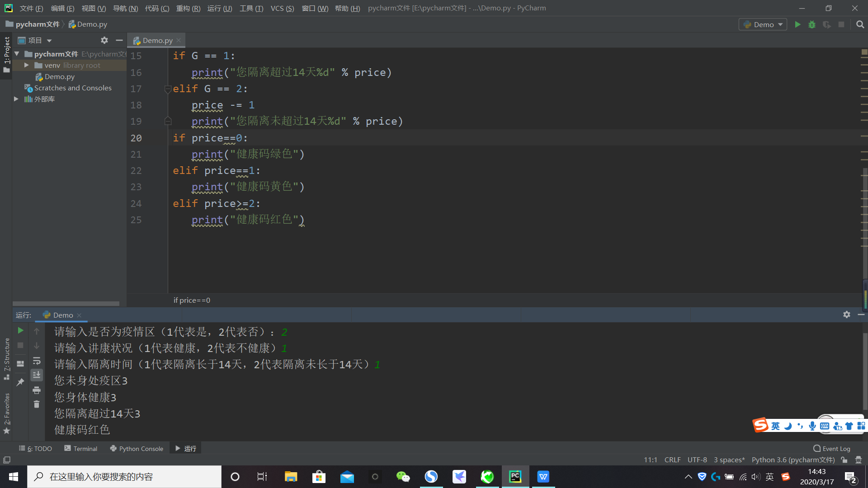Open Search Everywhere with the magnifier icon
Screen dimensions: 868x488
pos(860,24)
